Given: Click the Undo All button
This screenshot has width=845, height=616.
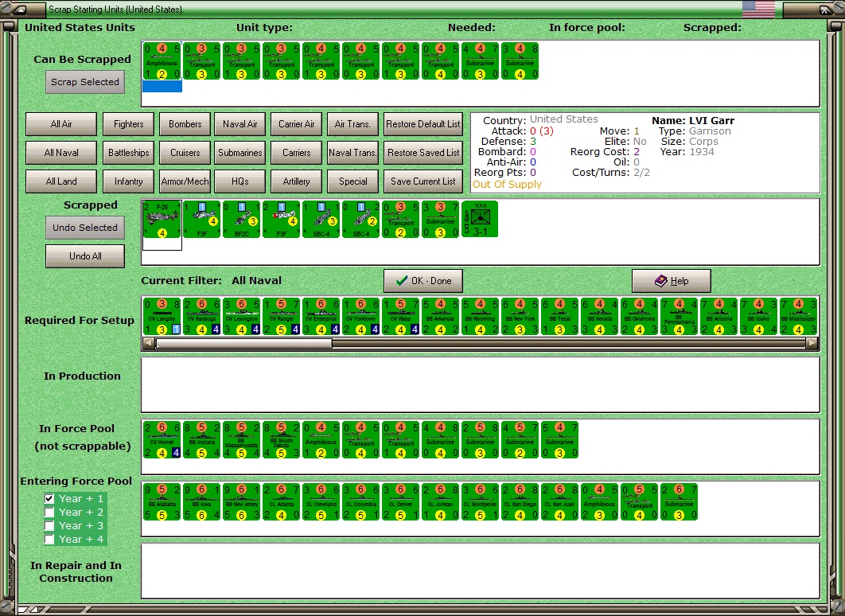Looking at the screenshot, I should (85, 256).
